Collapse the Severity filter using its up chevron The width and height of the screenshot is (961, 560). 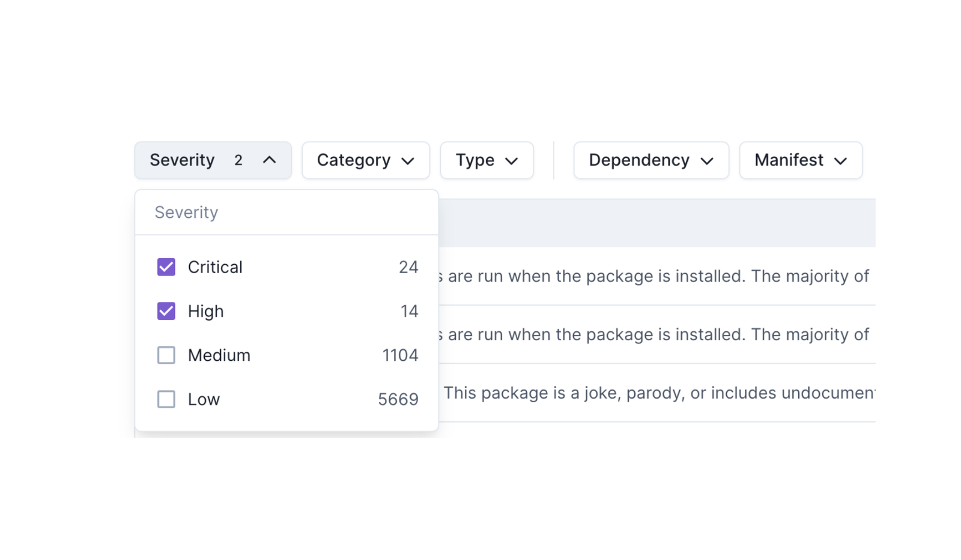click(x=269, y=160)
